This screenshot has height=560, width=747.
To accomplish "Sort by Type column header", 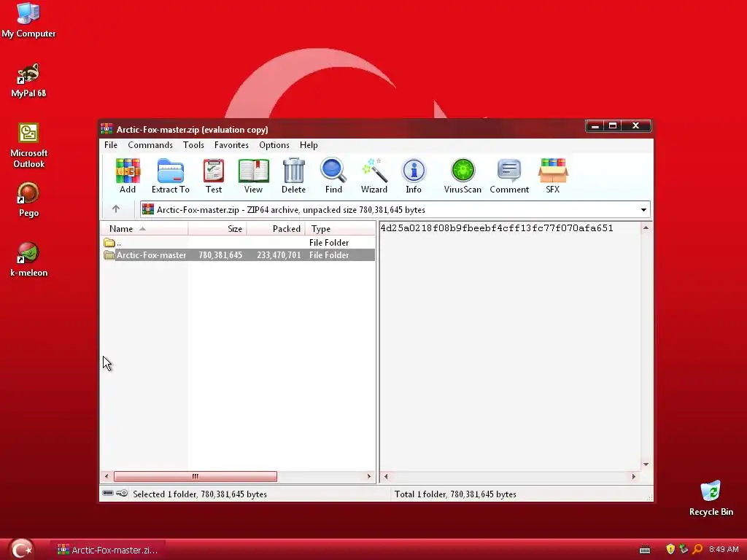I will [340, 228].
